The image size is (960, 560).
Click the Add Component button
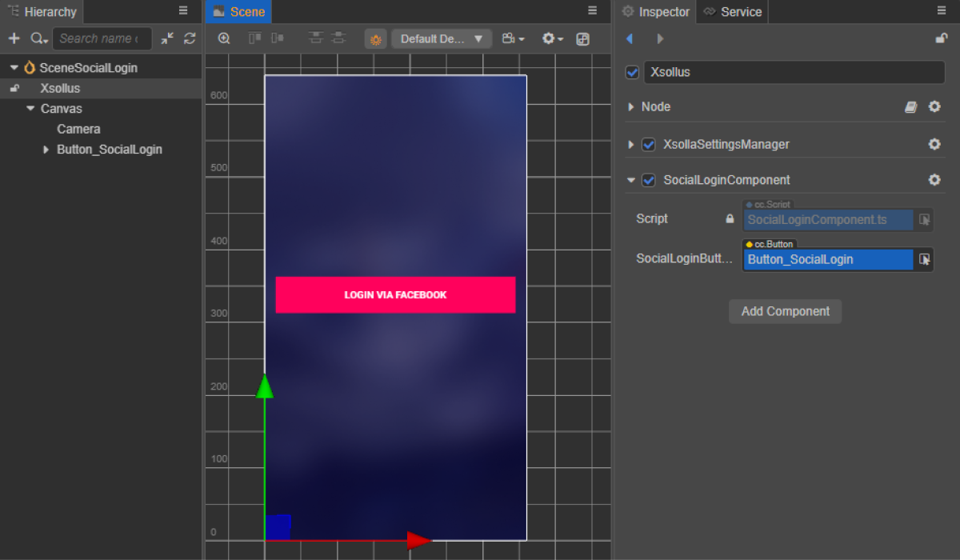785,311
